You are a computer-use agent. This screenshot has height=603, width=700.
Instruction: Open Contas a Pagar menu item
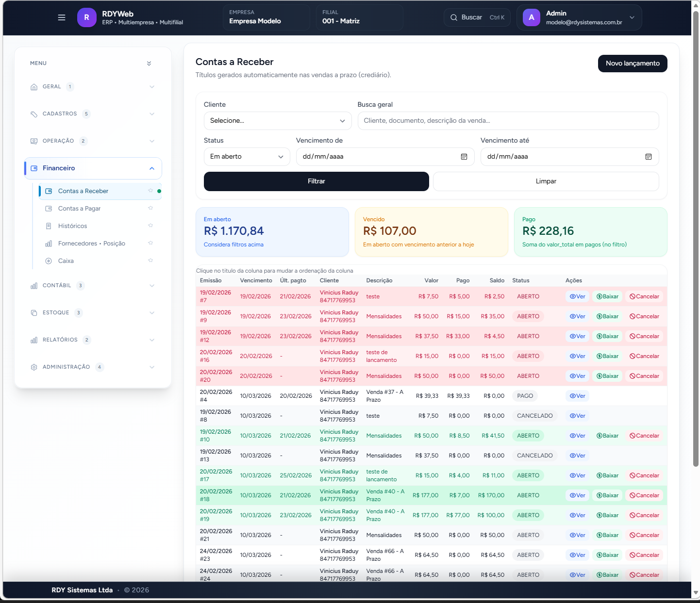(79, 209)
